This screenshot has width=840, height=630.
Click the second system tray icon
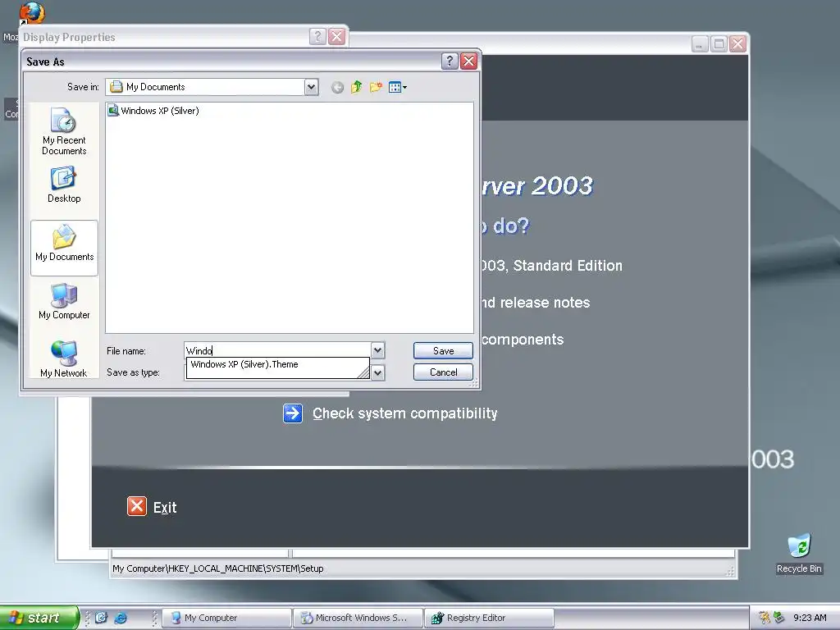point(778,618)
